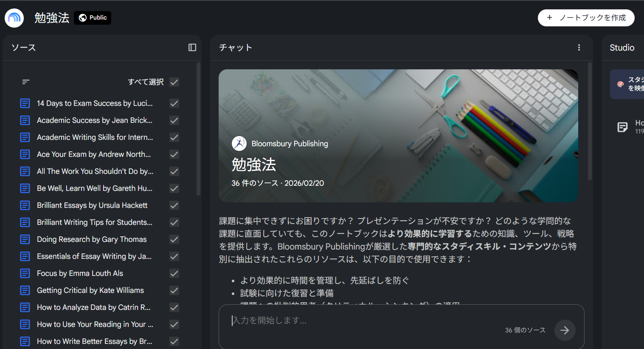
Task: Click the Bloomsbury Publishing author name
Action: (x=290, y=144)
